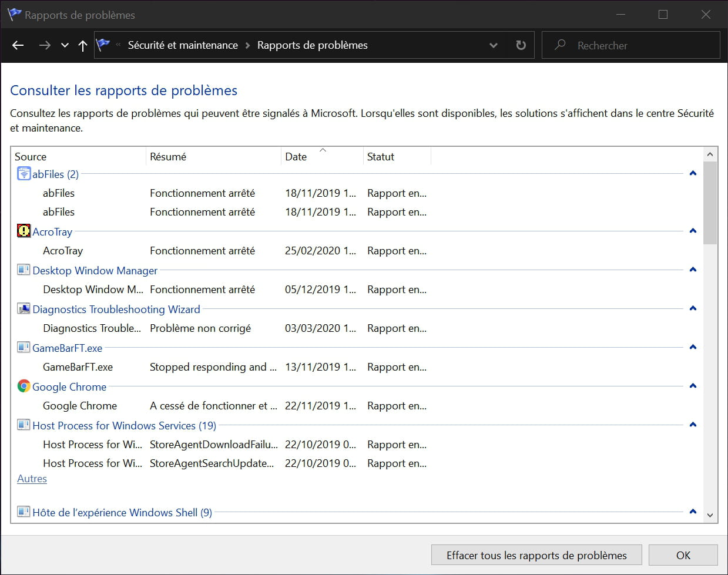Click the flag icon in the address bar
The width and height of the screenshot is (728, 575).
click(103, 45)
